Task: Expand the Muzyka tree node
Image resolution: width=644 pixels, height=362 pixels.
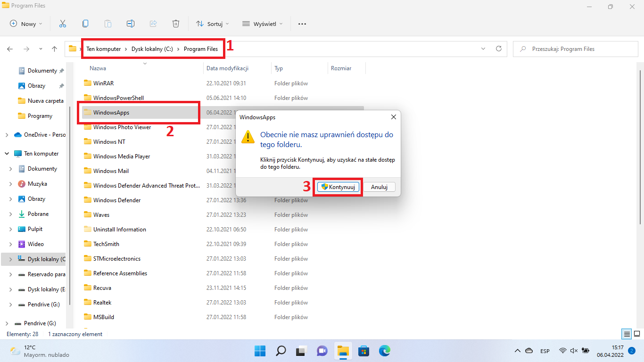Action: click(11, 184)
